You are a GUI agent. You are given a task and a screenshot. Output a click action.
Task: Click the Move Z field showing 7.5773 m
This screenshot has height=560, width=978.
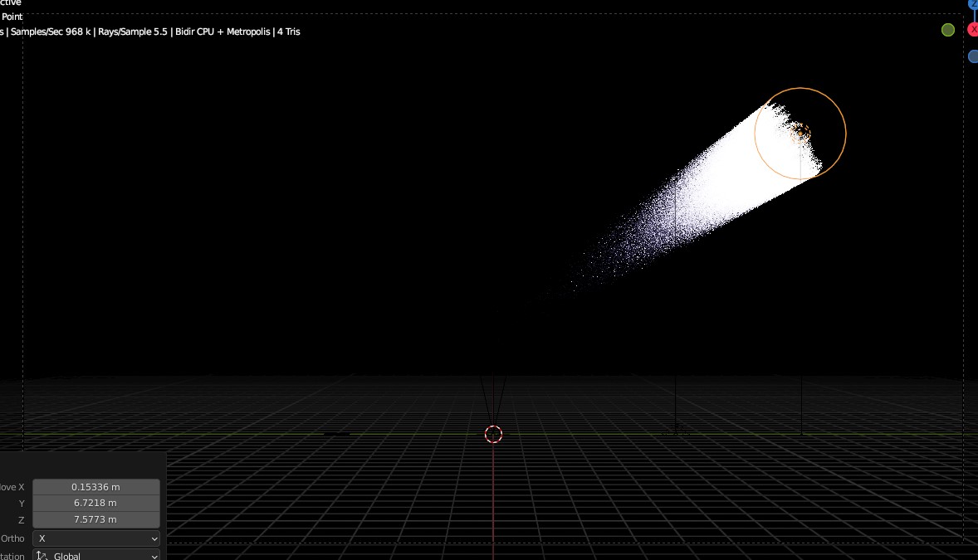95,519
